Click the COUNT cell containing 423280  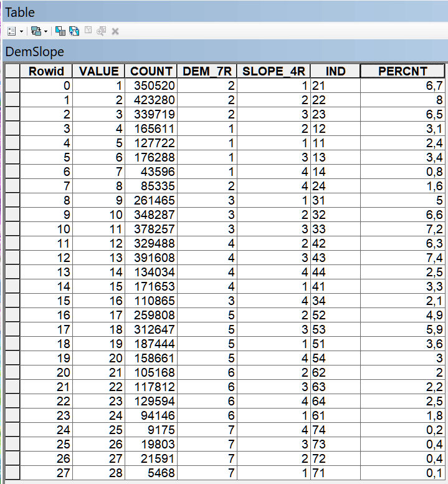pyautogui.click(x=151, y=100)
